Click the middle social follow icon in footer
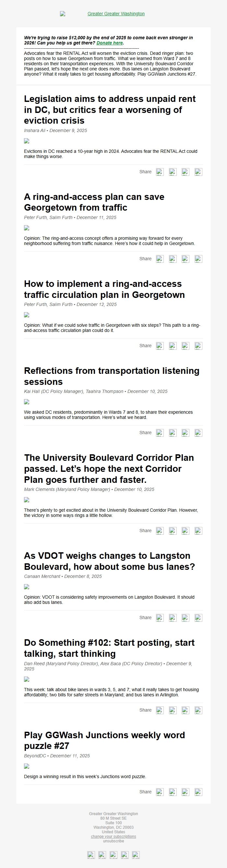 (x=113, y=855)
